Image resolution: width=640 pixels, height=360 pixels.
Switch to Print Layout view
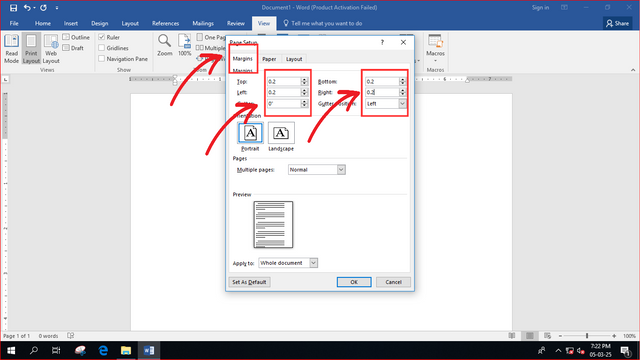[31, 49]
